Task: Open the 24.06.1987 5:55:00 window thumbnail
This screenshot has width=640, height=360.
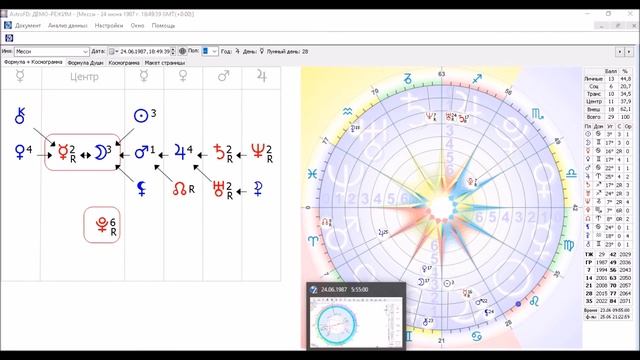Action: 356,316
